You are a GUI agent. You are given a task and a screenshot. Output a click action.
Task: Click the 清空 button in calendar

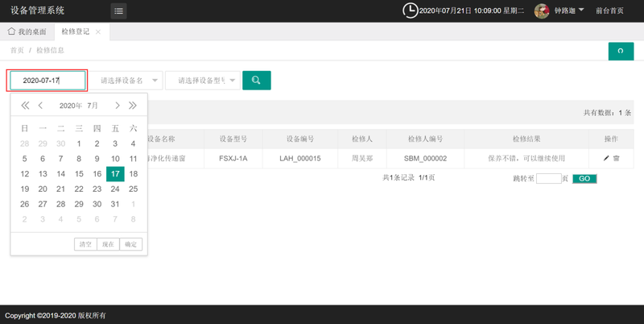(x=85, y=244)
